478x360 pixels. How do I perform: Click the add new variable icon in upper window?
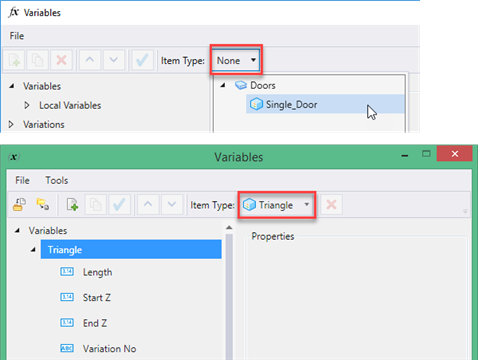click(14, 60)
